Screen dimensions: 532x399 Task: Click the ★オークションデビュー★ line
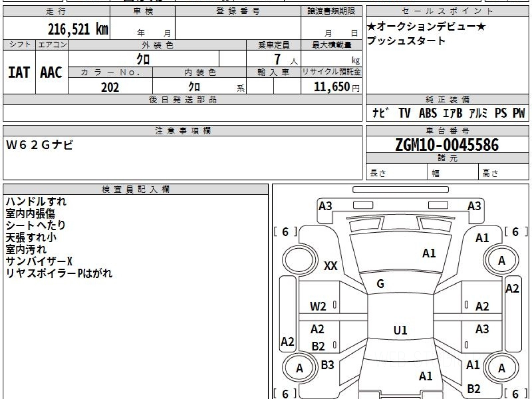[x=426, y=27]
